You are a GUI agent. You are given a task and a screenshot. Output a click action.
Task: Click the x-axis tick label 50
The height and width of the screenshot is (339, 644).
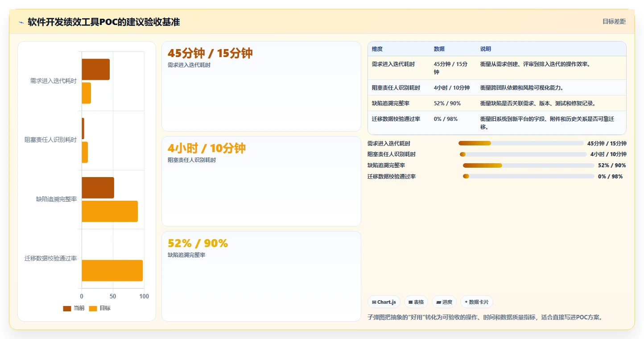click(113, 296)
